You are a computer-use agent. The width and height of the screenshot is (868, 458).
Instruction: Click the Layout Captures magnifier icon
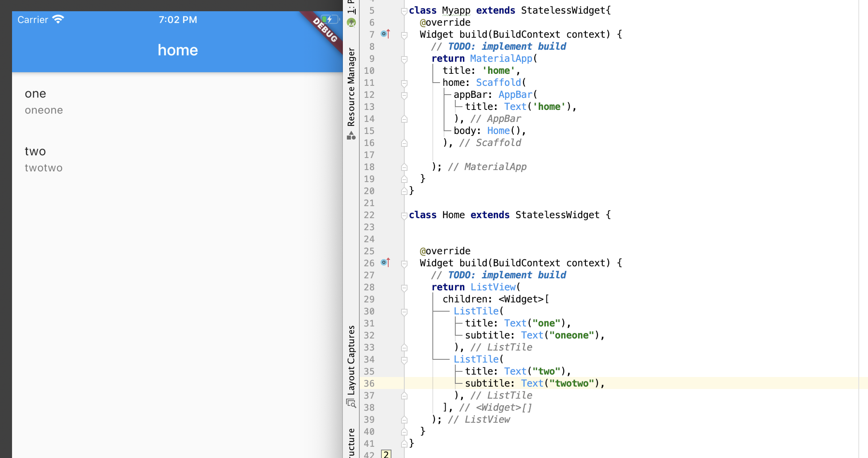click(351, 403)
